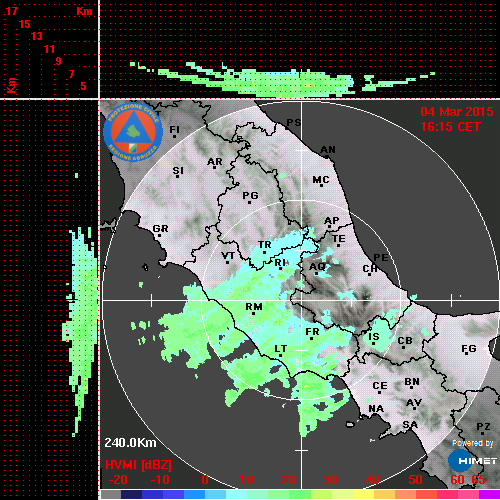Image resolution: width=500 pixels, height=500 pixels.
Task: Select the 20 dBZ color swatch
Action: click(x=289, y=494)
